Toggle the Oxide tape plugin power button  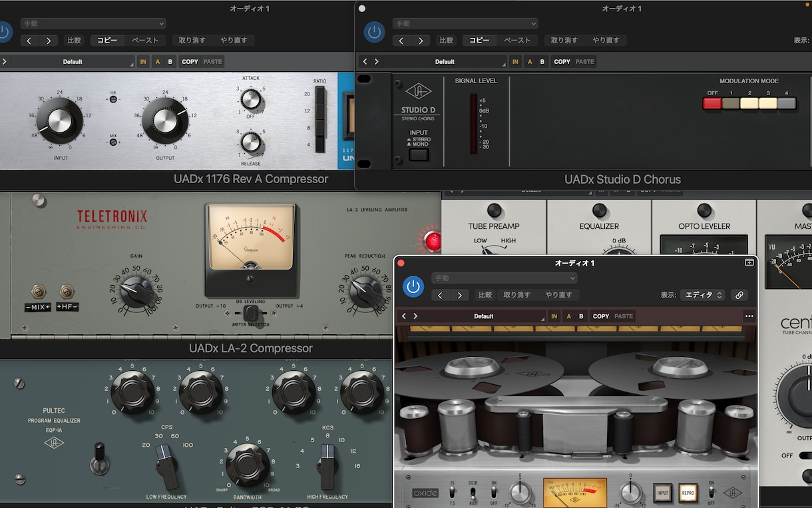click(413, 286)
